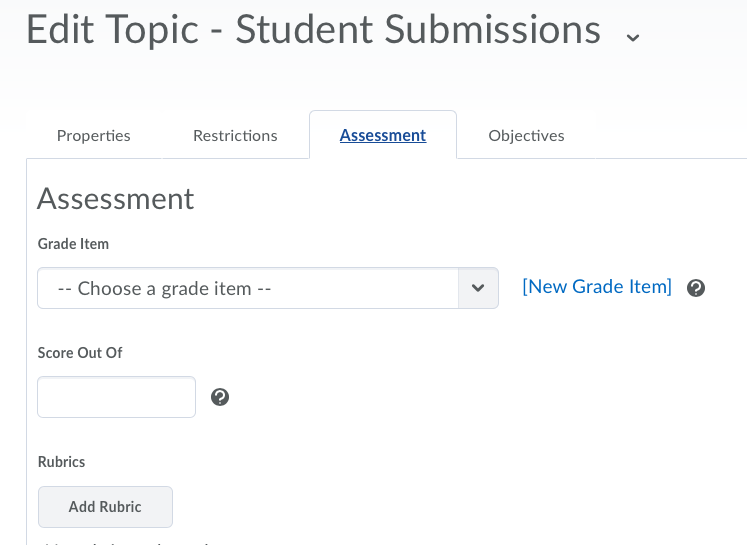Open the Restrictions tab
Screen dimensions: 747x545
pyautogui.click(x=235, y=136)
